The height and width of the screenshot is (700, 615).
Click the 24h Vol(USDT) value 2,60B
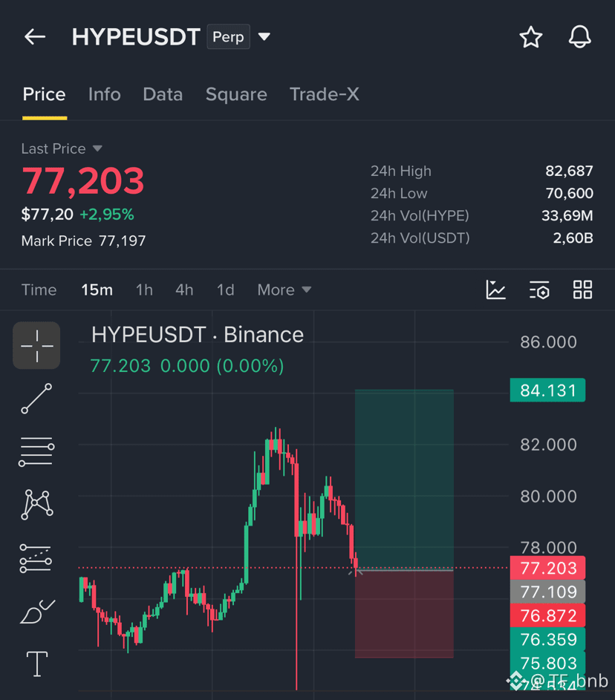(x=573, y=238)
